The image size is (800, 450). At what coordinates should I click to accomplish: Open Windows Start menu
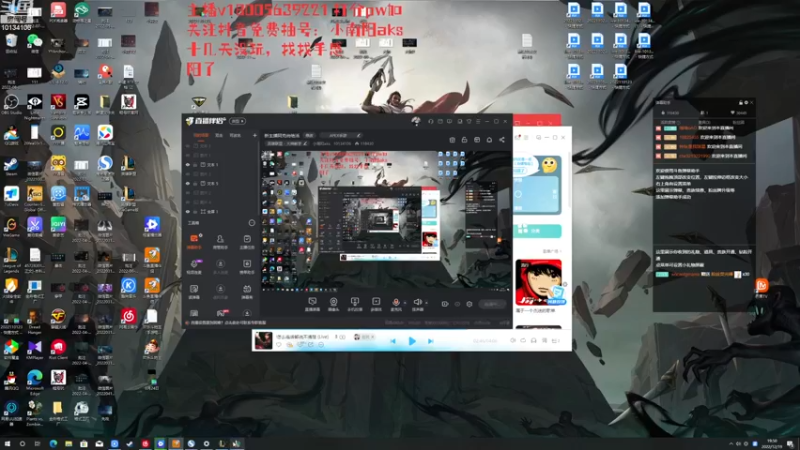(x=7, y=444)
